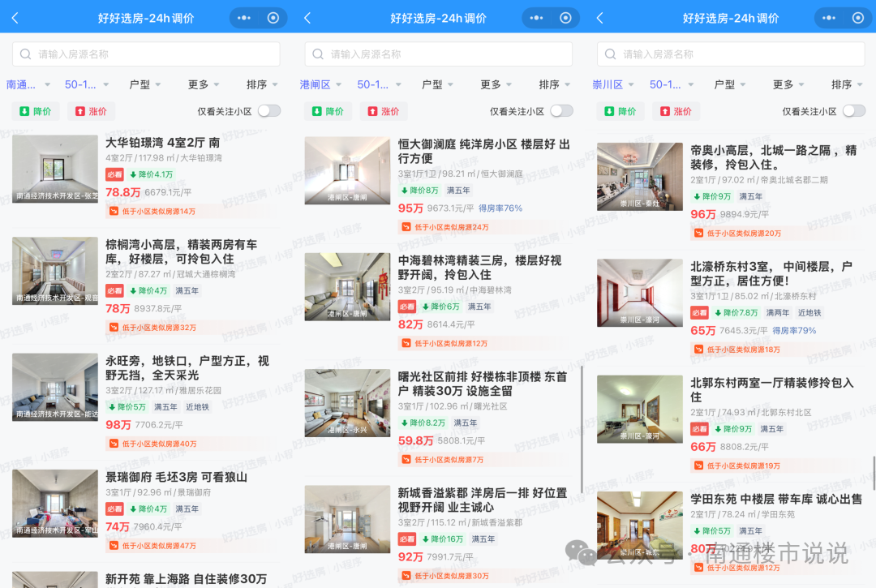Open 排序 sort menu in right panel
Screen dimensions: 876x588
[x=847, y=84]
